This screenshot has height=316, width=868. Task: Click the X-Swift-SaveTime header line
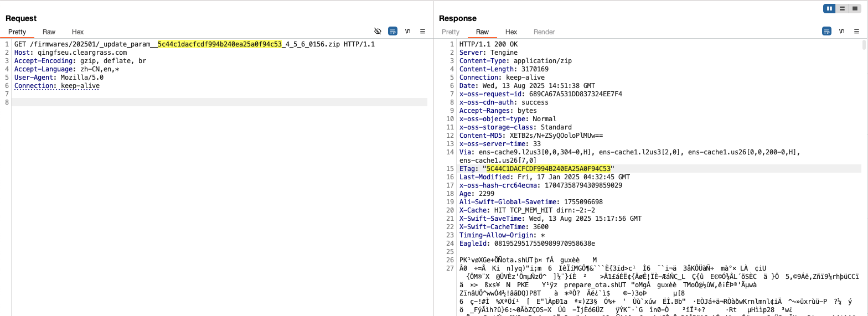(x=550, y=219)
